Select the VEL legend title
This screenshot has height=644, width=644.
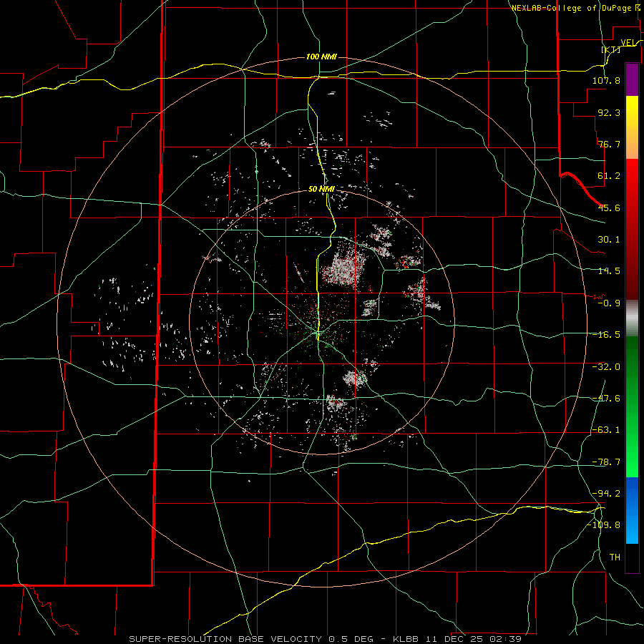(x=630, y=42)
